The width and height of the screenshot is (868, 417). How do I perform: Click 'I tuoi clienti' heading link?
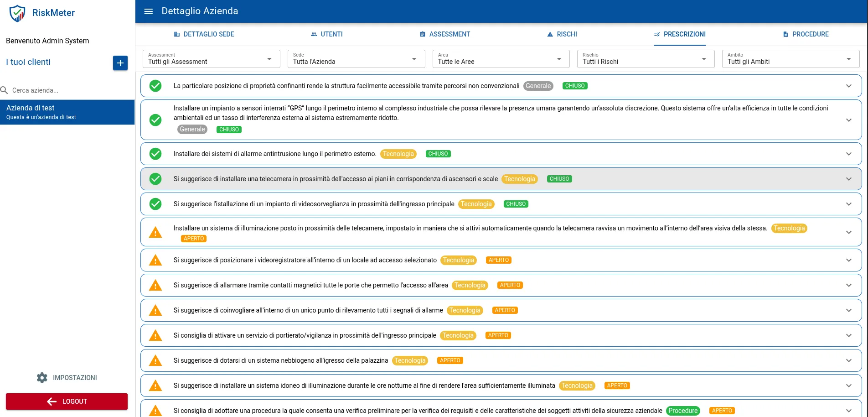(x=28, y=62)
